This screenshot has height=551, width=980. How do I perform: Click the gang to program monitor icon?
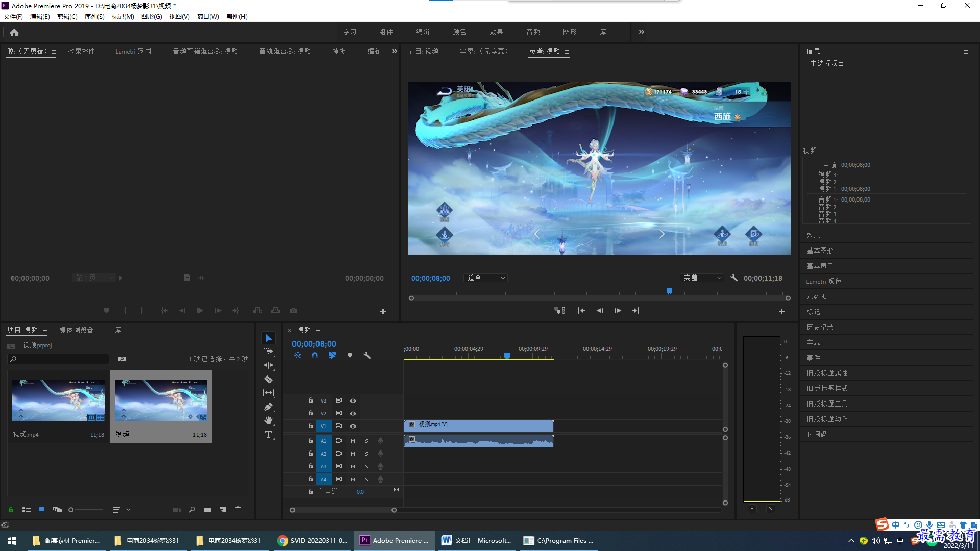pyautogui.click(x=560, y=311)
